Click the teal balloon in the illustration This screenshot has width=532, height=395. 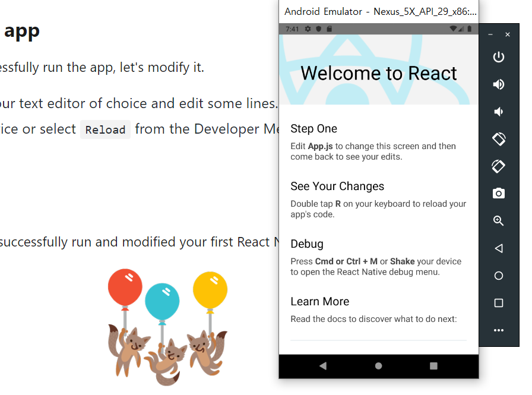(x=162, y=301)
